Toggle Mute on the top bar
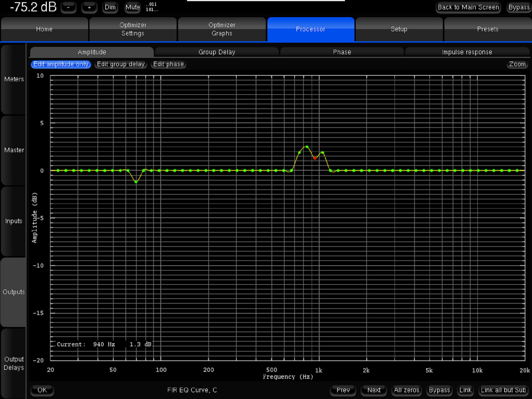This screenshot has height=399, width=532. click(132, 7)
